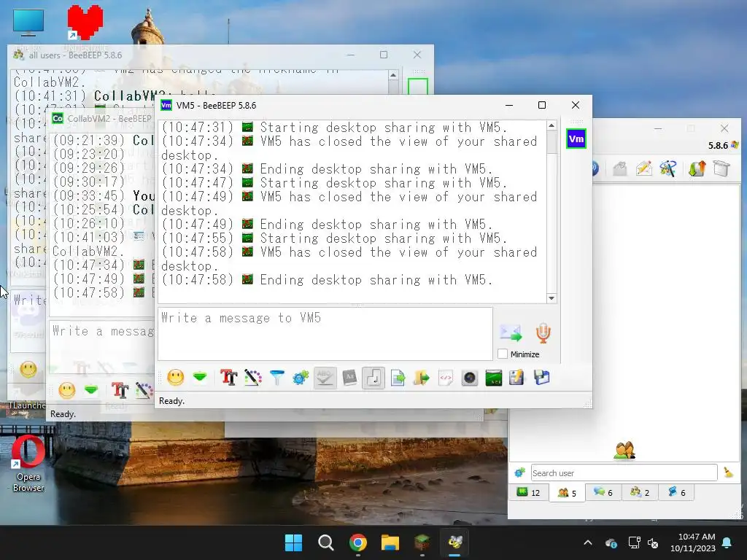Change font with the red T icon in VM5 chat
Screen dimensions: 747x560
tap(228, 378)
